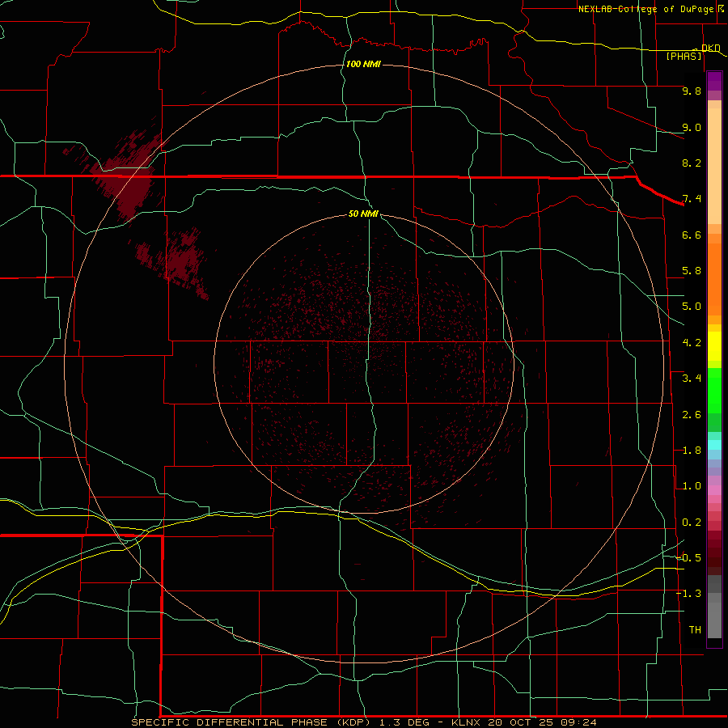728x728 pixels.
Task: Select the cyan segment of the color bar
Action: [714, 445]
